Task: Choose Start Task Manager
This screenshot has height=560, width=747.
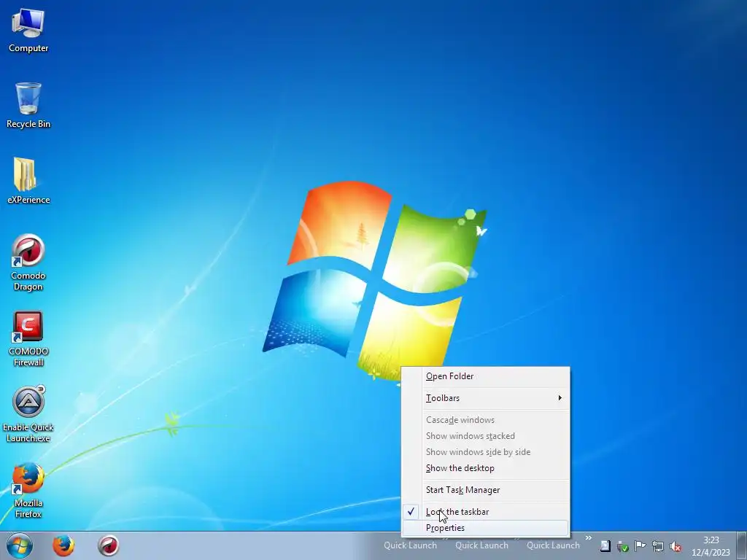Action: (x=485, y=490)
